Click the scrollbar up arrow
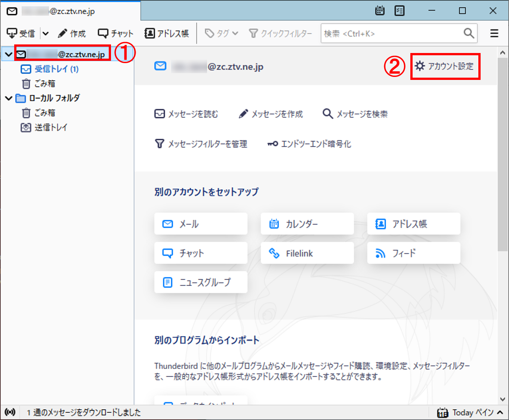The image size is (509, 420). (503, 53)
